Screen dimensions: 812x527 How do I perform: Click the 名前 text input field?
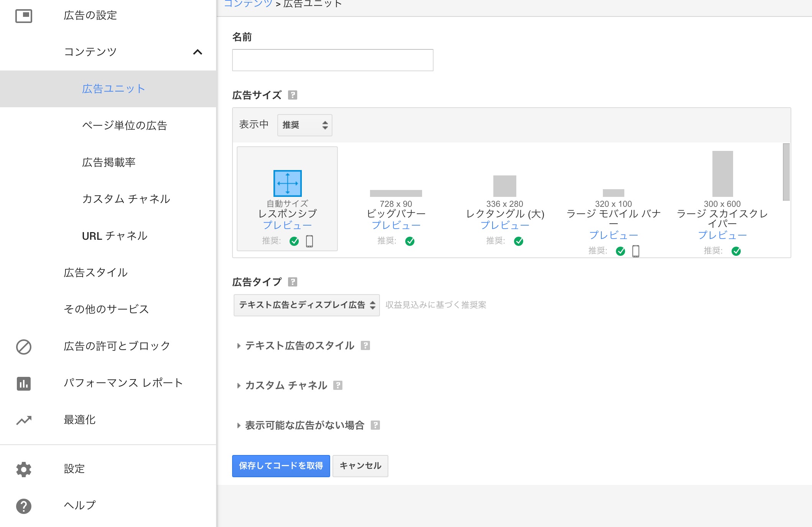point(333,60)
